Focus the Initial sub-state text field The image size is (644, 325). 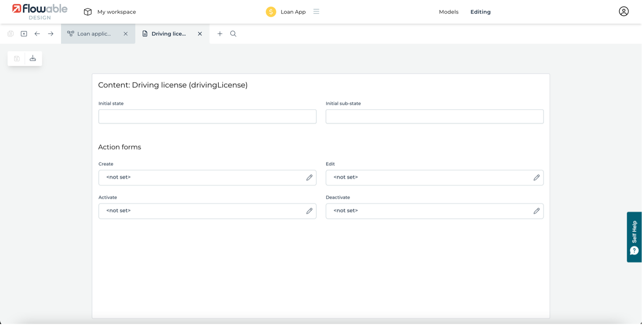(434, 117)
